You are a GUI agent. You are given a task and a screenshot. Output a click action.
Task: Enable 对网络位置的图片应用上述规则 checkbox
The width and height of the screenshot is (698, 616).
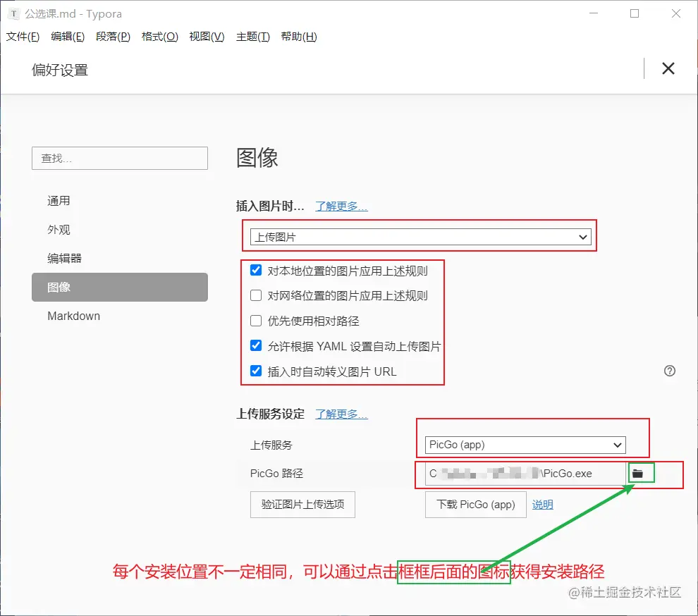point(256,295)
